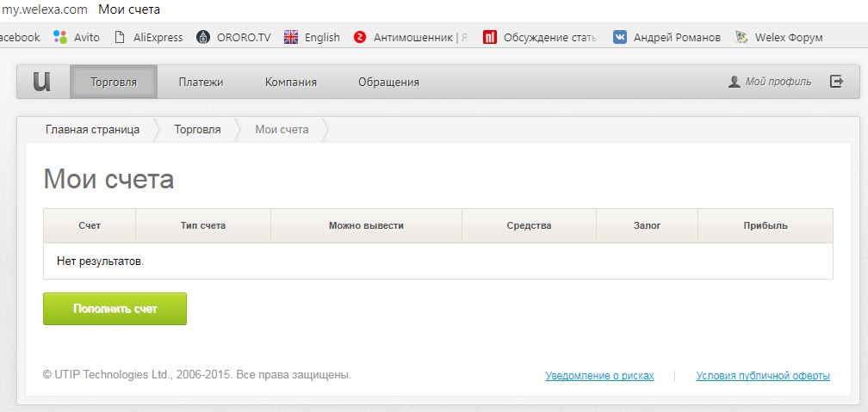Image resolution: width=868 pixels, height=412 pixels.
Task: Open the AliExpress bookmark
Action: point(148,37)
